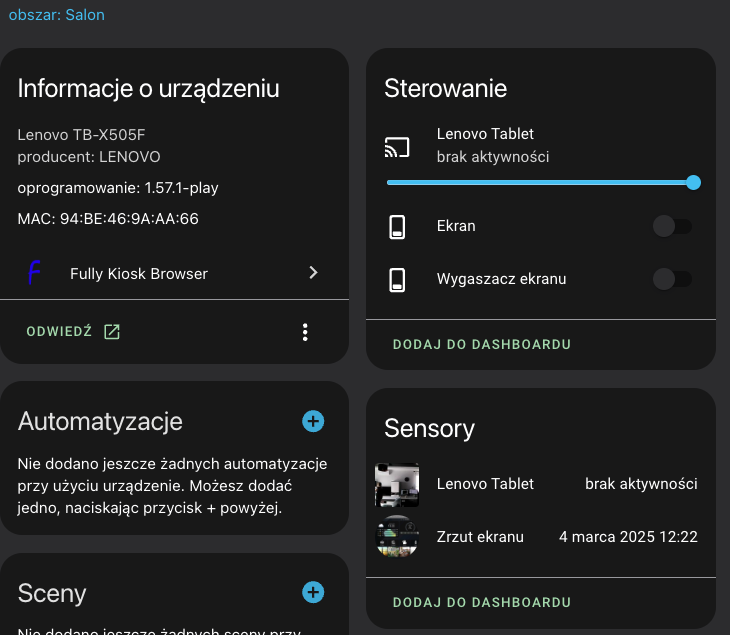Open the Lenovo Tablet camera thumbnail in Sensory

[397, 484]
